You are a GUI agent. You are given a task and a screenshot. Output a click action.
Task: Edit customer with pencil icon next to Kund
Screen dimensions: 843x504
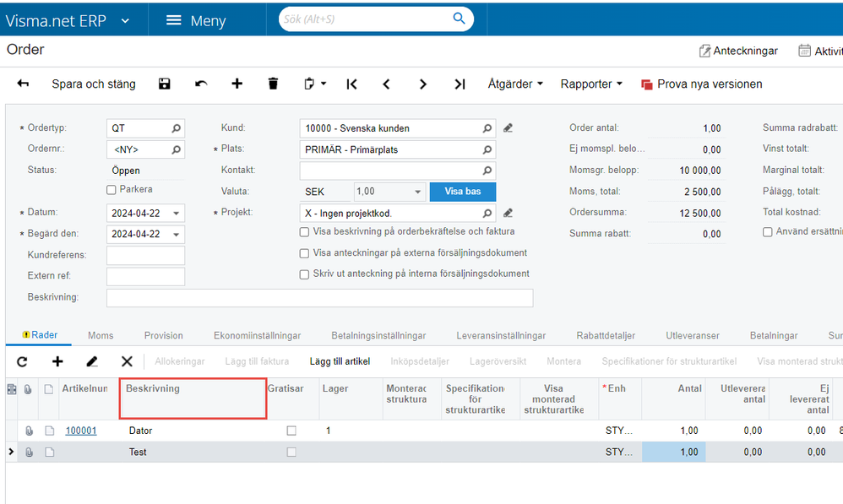[x=508, y=127]
